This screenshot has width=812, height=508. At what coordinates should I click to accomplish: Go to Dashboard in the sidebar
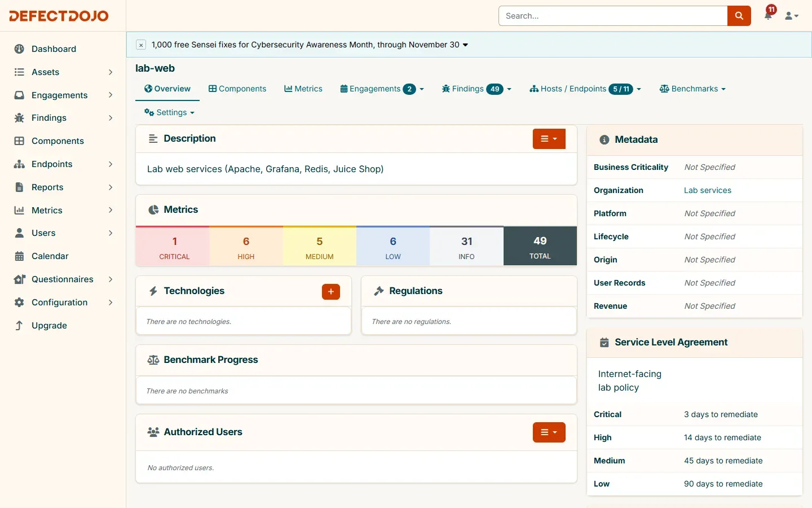[x=54, y=49]
